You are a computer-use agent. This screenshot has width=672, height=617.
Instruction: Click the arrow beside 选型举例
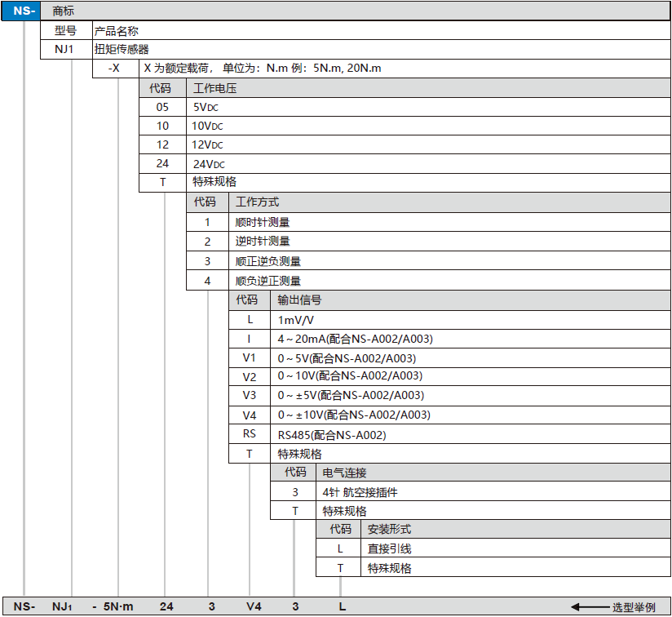tap(589, 607)
